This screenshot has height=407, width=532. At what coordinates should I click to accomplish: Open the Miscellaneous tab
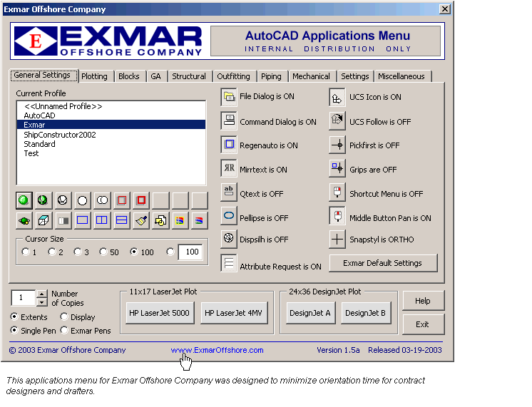[x=401, y=76]
